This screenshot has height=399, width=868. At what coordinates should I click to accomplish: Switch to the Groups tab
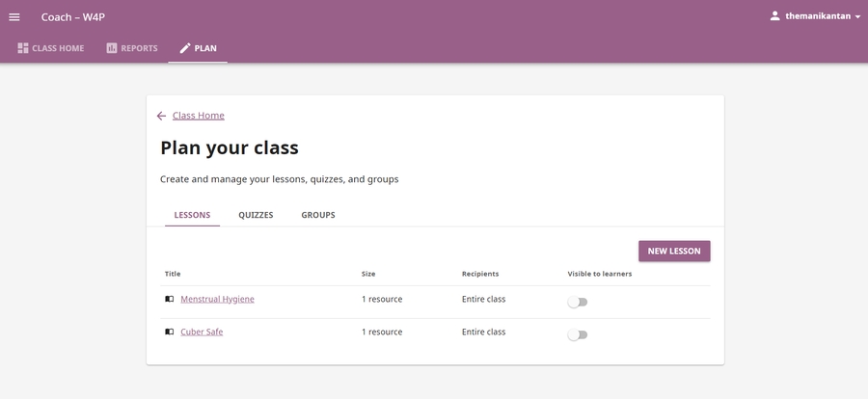point(318,215)
